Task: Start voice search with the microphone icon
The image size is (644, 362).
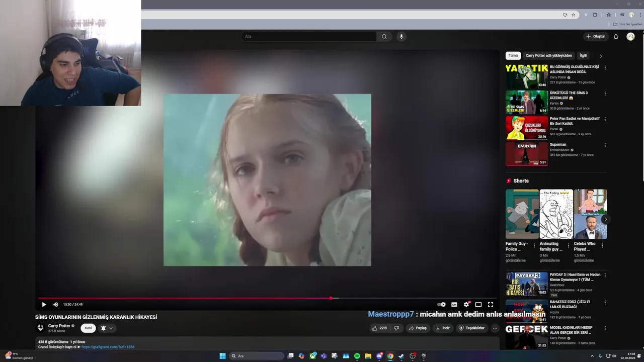Action: (x=401, y=36)
